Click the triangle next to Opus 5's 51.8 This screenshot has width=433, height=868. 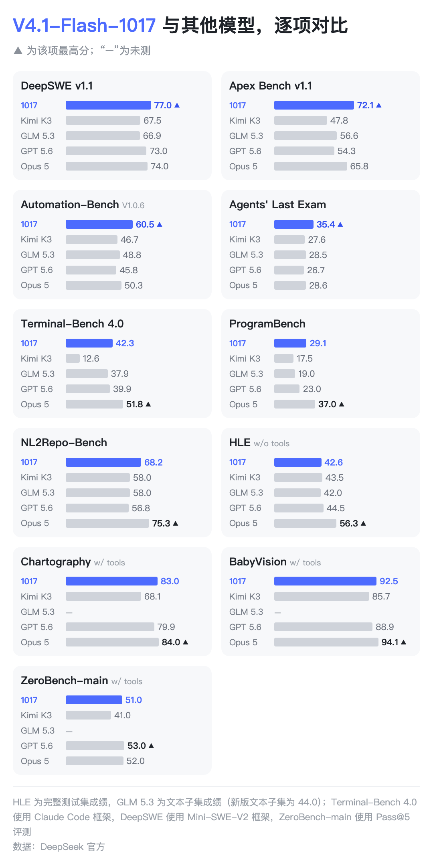click(148, 404)
